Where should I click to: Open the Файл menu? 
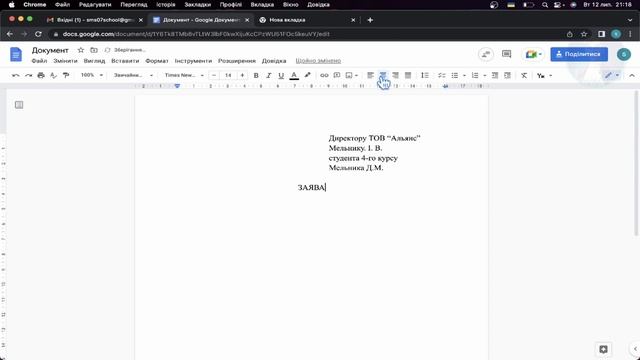tap(39, 61)
